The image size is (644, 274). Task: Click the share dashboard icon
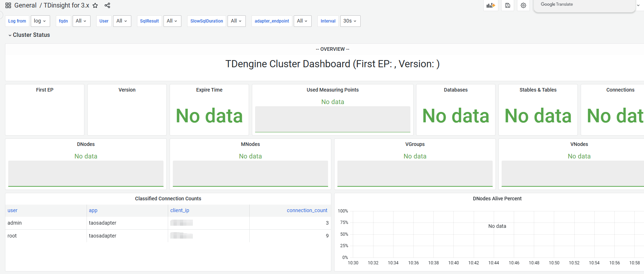pyautogui.click(x=107, y=5)
